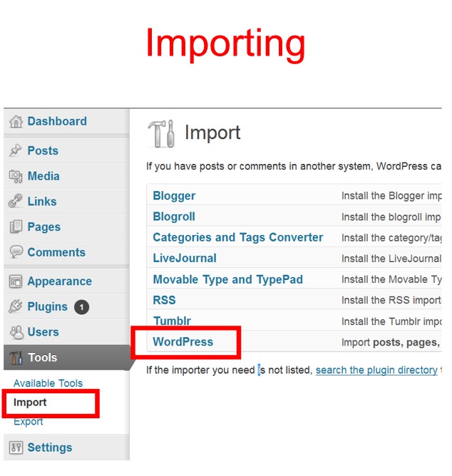Select Import under Tools
This screenshot has width=452, height=476.
point(30,403)
